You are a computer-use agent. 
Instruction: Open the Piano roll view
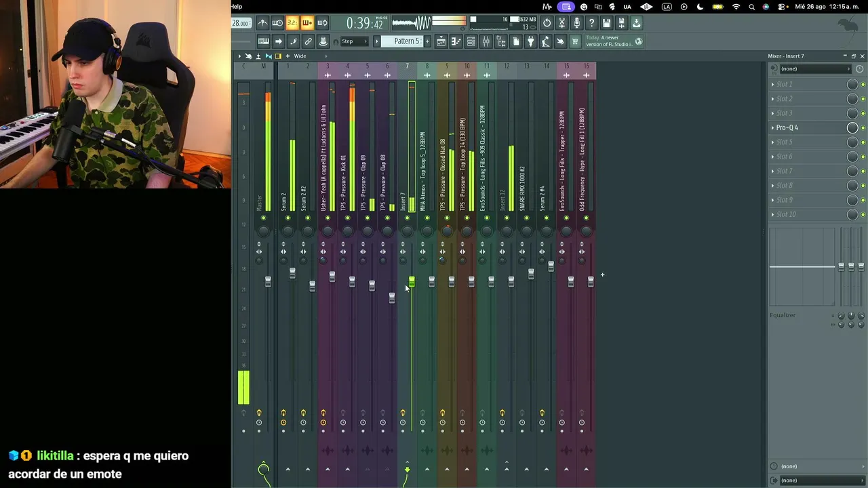pyautogui.click(x=456, y=42)
